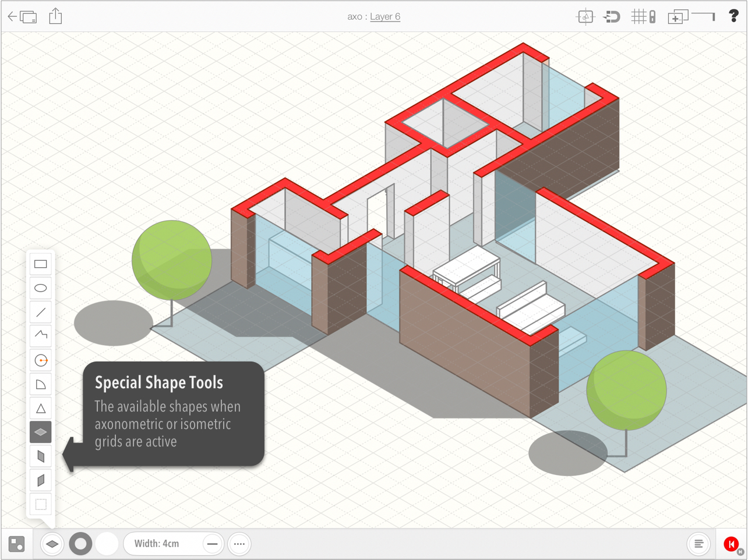Toggle the magnet snap option
The image size is (748, 560).
click(x=612, y=17)
